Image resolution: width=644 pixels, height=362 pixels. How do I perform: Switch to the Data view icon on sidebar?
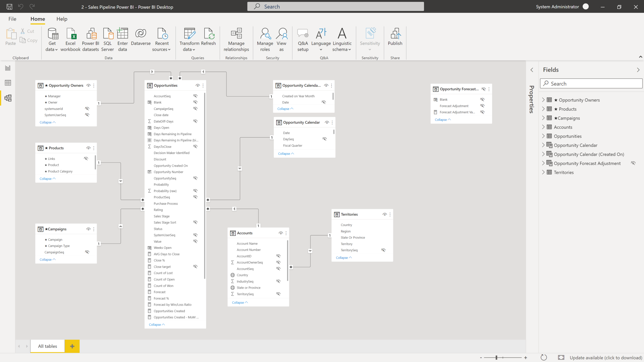[x=8, y=83]
